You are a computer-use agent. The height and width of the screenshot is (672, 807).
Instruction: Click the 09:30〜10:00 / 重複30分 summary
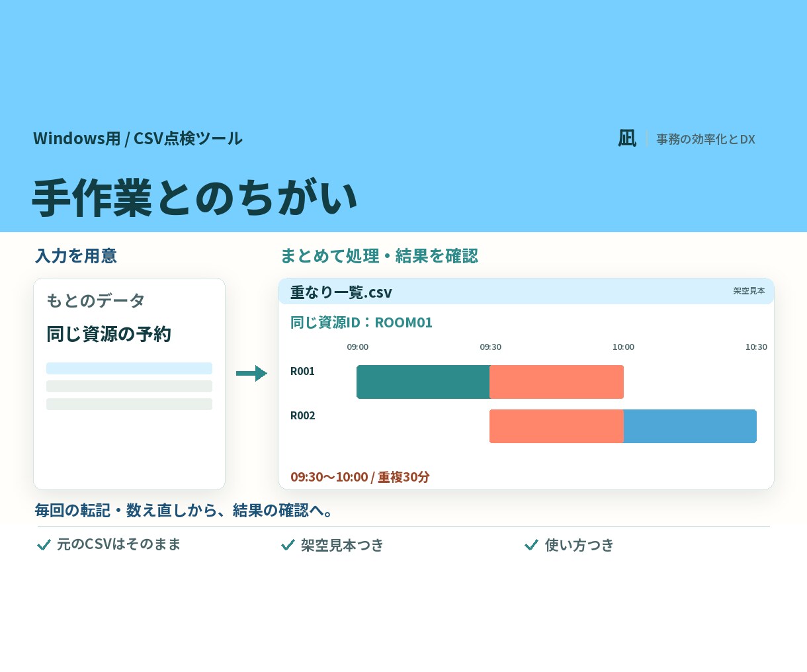coord(360,477)
